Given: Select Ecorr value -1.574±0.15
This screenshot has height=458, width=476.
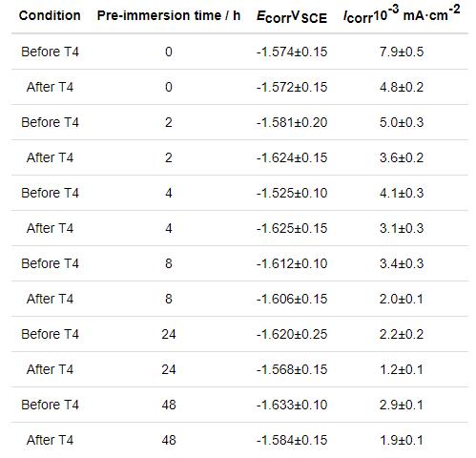Looking at the screenshot, I should (292, 52).
